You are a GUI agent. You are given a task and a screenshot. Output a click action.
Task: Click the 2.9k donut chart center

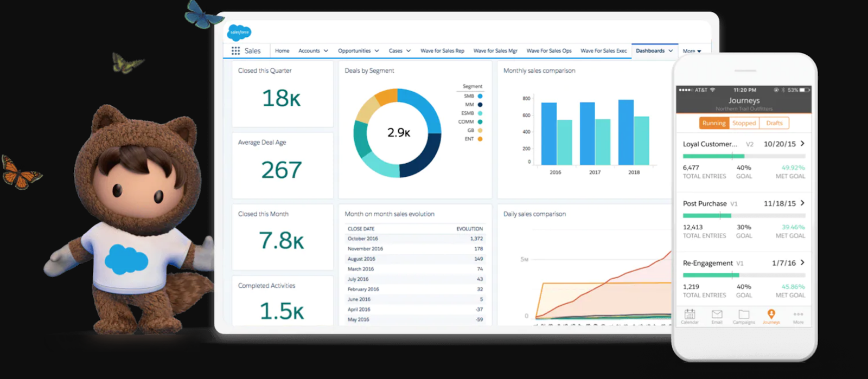399,133
